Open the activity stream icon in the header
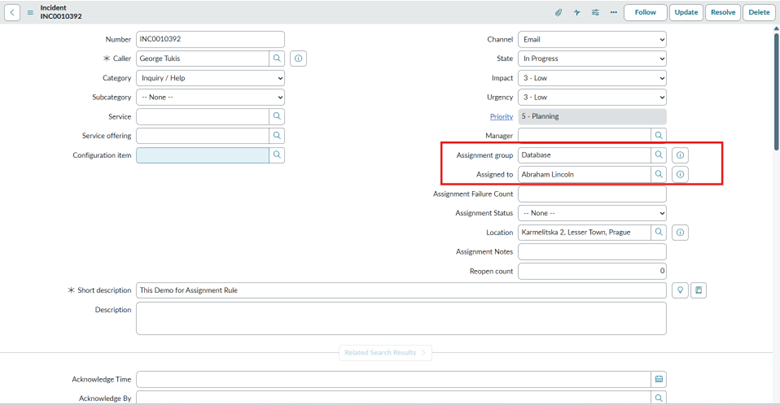Image resolution: width=780 pixels, height=405 pixels. click(577, 12)
